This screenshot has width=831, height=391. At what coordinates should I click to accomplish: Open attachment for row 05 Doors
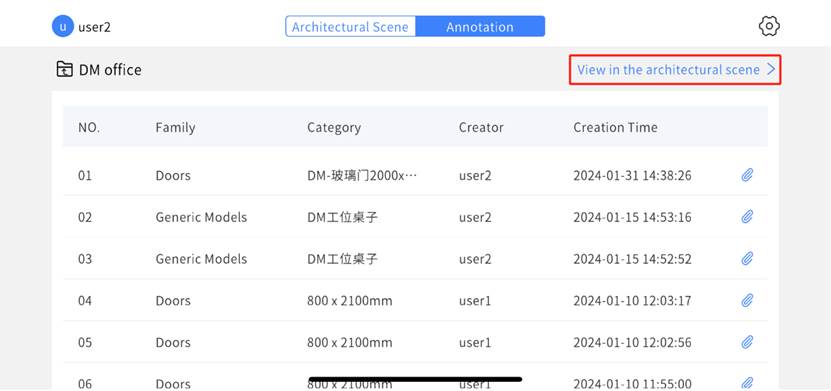pyautogui.click(x=747, y=342)
